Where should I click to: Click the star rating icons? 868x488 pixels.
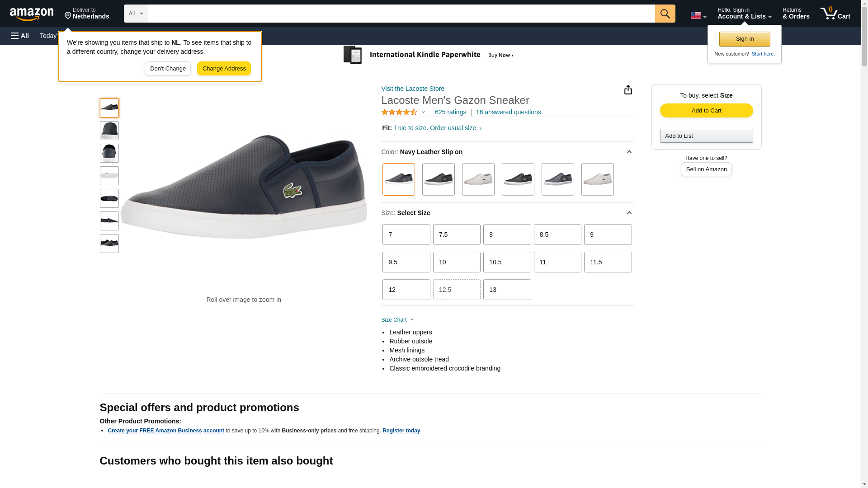(x=399, y=112)
